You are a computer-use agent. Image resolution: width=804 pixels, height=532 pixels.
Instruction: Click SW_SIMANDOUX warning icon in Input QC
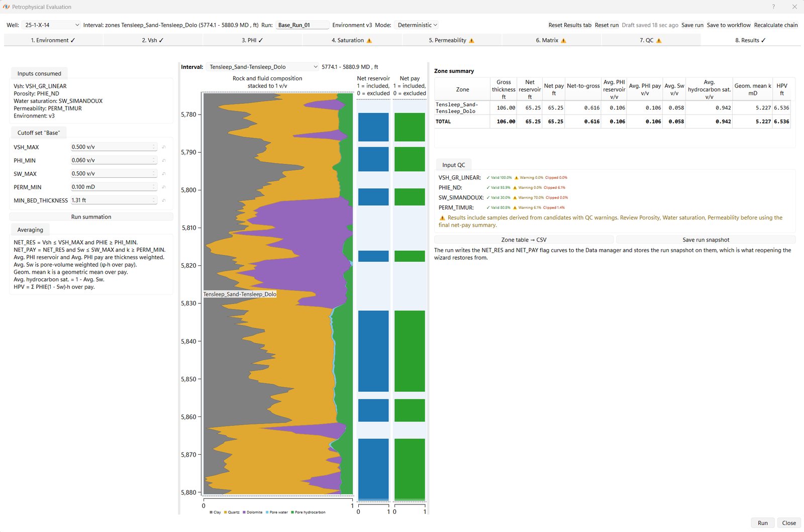515,198
